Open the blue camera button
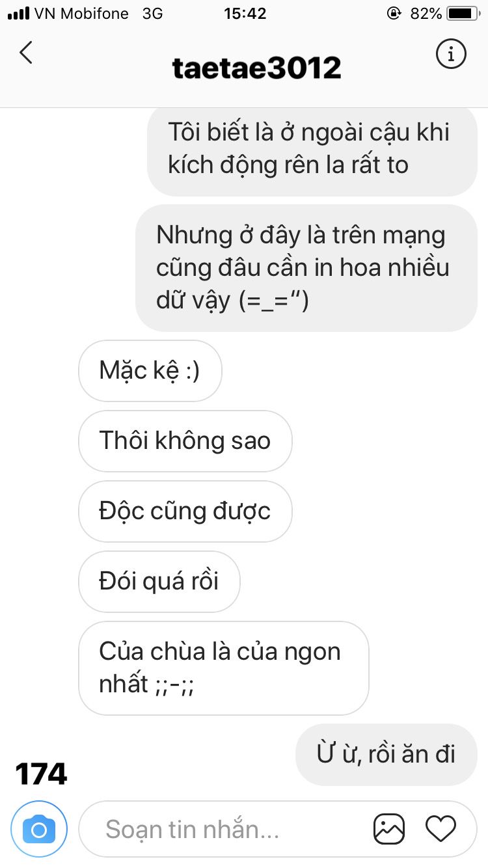Screen dimensions: 488x868 (39, 829)
